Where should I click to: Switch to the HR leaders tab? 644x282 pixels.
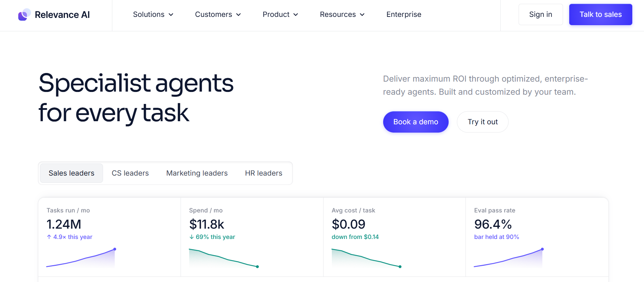[x=264, y=173]
